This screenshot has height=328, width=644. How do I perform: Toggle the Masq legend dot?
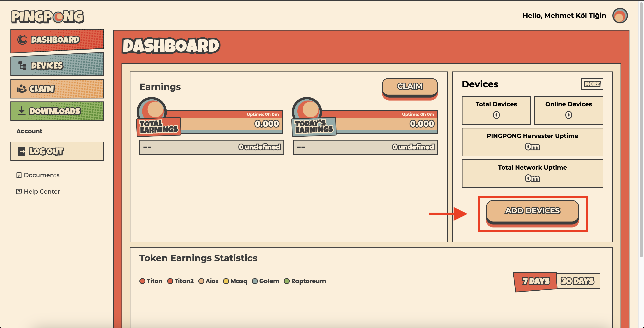pos(226,281)
